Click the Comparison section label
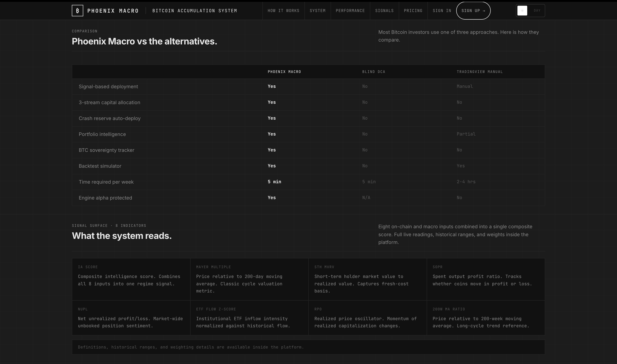The width and height of the screenshot is (617, 364). [x=85, y=31]
